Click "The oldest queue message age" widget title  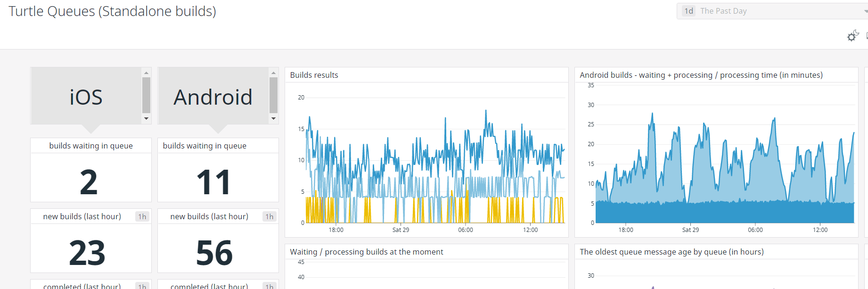coord(671,252)
